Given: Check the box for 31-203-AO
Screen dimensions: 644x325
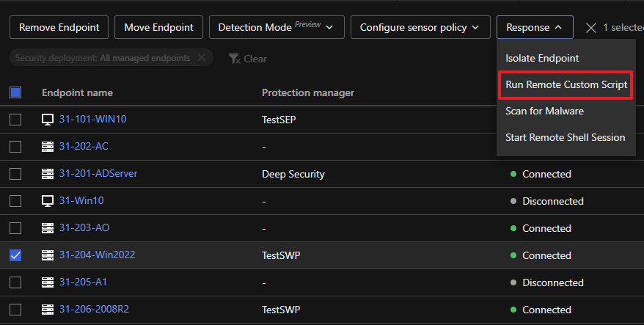Looking at the screenshot, I should (15, 228).
